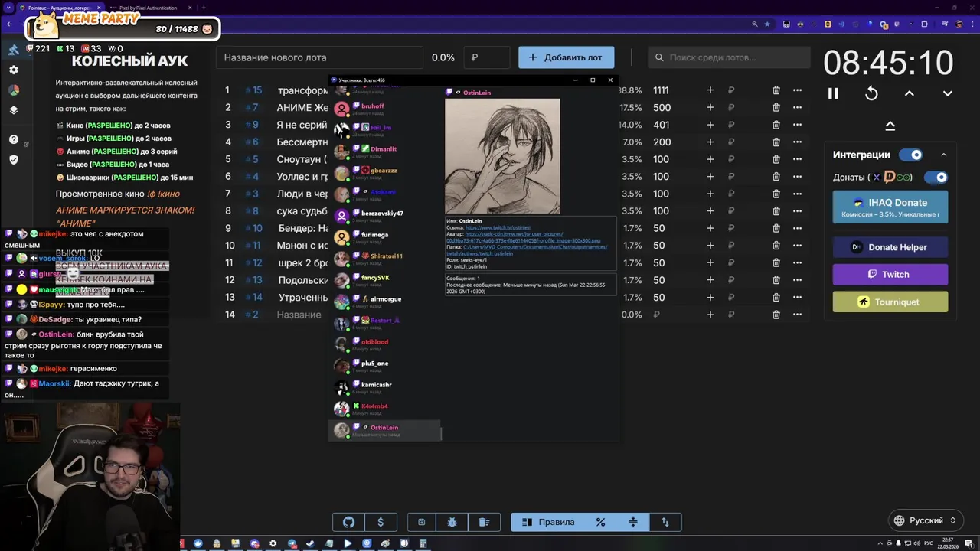Screen dimensions: 980x551
Task: Collapse the timer panel with underlined chevron
Action: pos(890,126)
